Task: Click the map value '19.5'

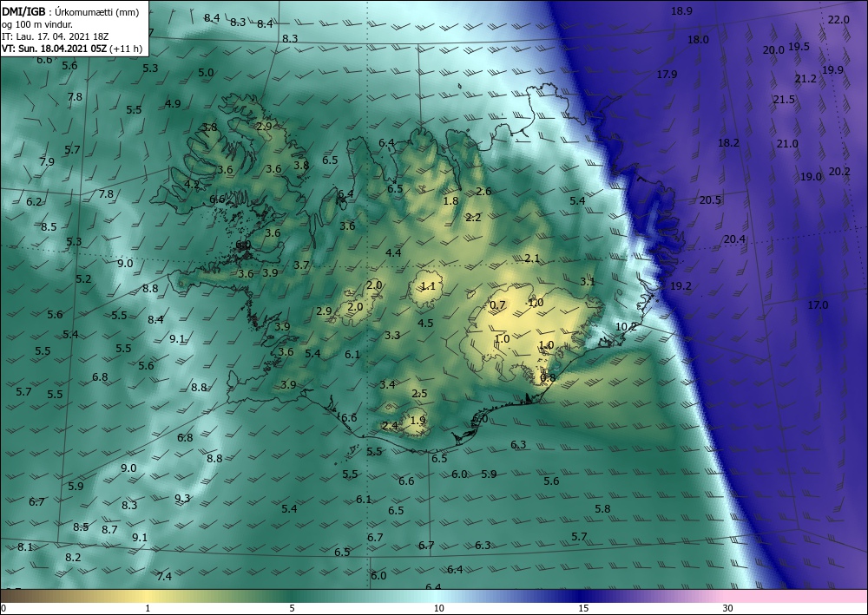Action: pyautogui.click(x=799, y=47)
